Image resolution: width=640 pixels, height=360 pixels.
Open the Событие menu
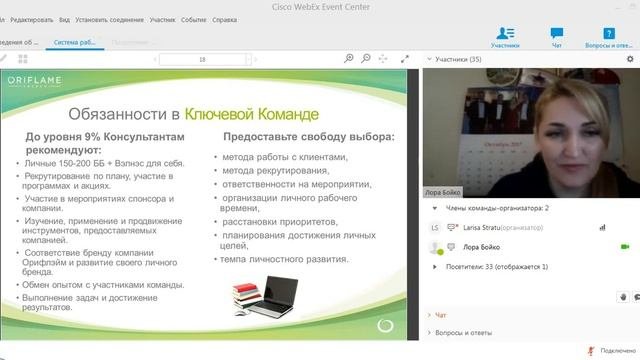(193, 20)
